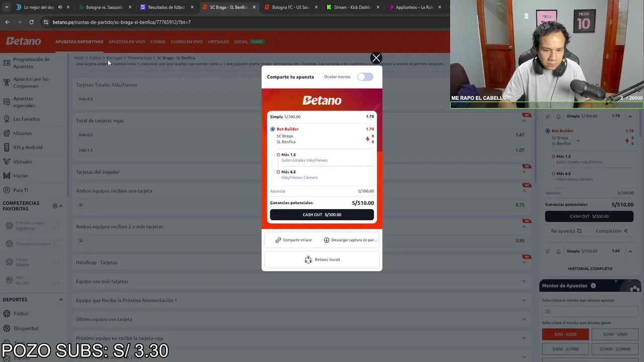The width and height of the screenshot is (644, 362).
Task: Click bell icon on Simple S/300.00 bet
Action: [558, 116]
